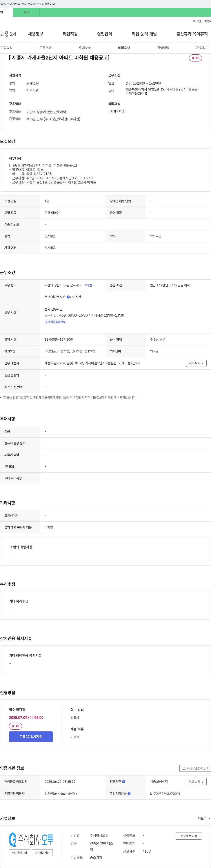Screen dimensions: 211x868
Task: Click 월급 162만원 ~ 162만원 이하 value
Action: coord(170,285)
